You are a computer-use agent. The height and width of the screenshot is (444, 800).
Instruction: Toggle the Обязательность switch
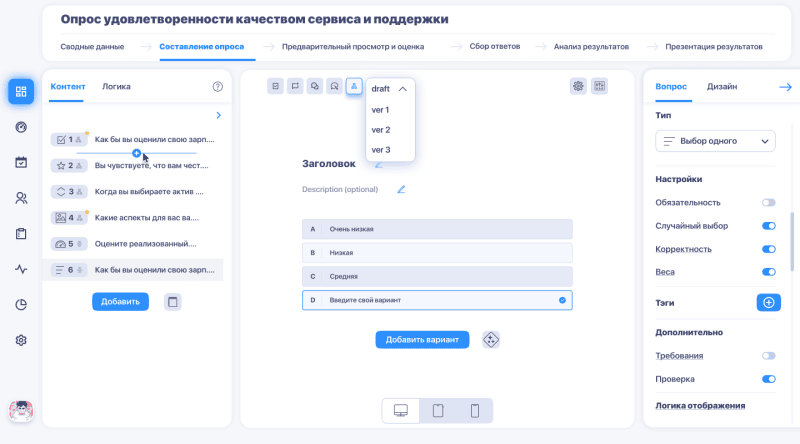[x=769, y=203]
